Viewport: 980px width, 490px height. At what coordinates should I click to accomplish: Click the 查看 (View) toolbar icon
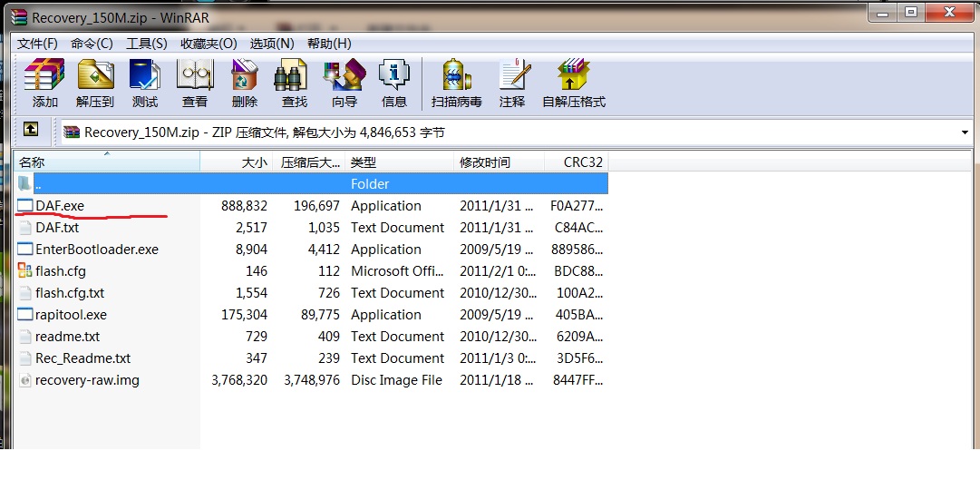click(x=195, y=74)
